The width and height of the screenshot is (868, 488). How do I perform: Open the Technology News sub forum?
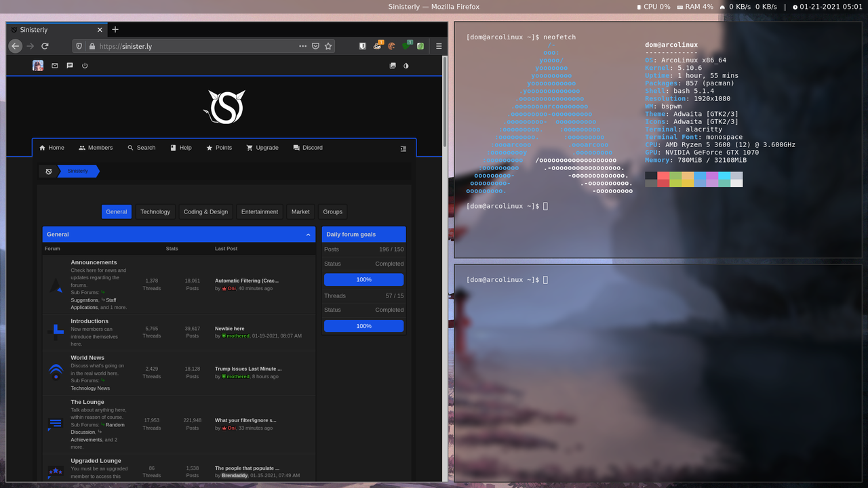click(x=90, y=388)
